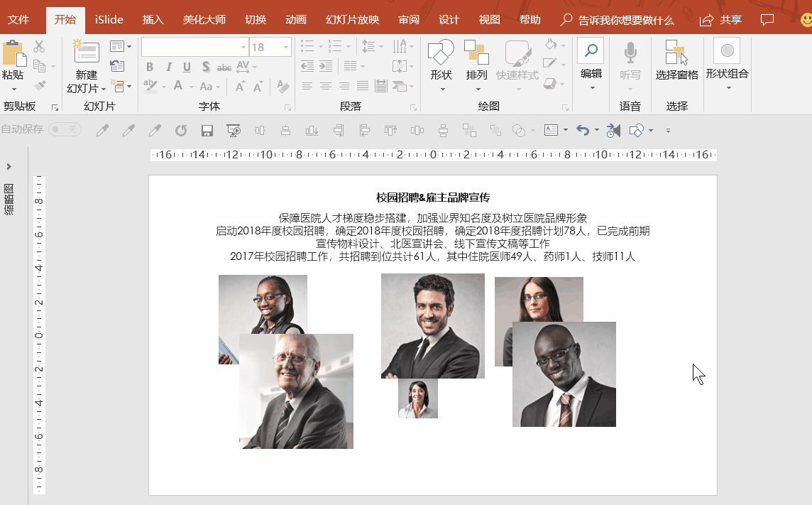Open the font name dropdown
The width and height of the screenshot is (812, 505).
tap(243, 47)
